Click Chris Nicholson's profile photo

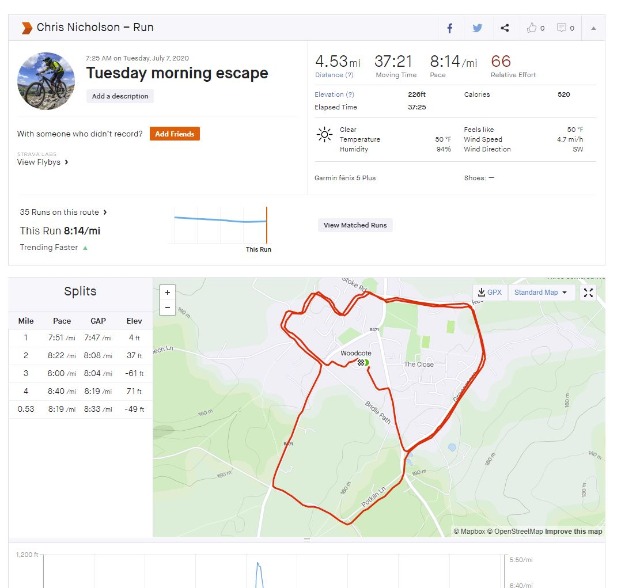pos(46,81)
